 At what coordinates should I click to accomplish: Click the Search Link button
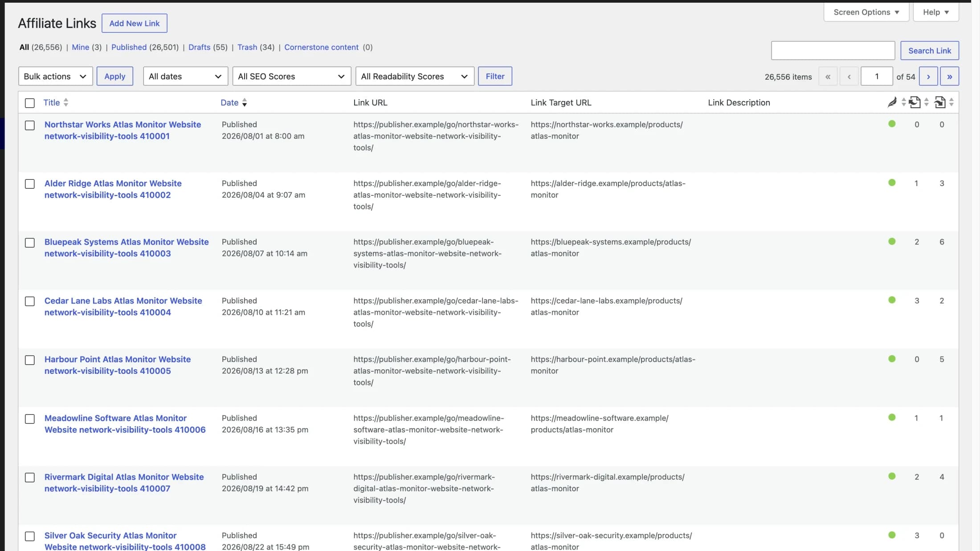(x=930, y=51)
